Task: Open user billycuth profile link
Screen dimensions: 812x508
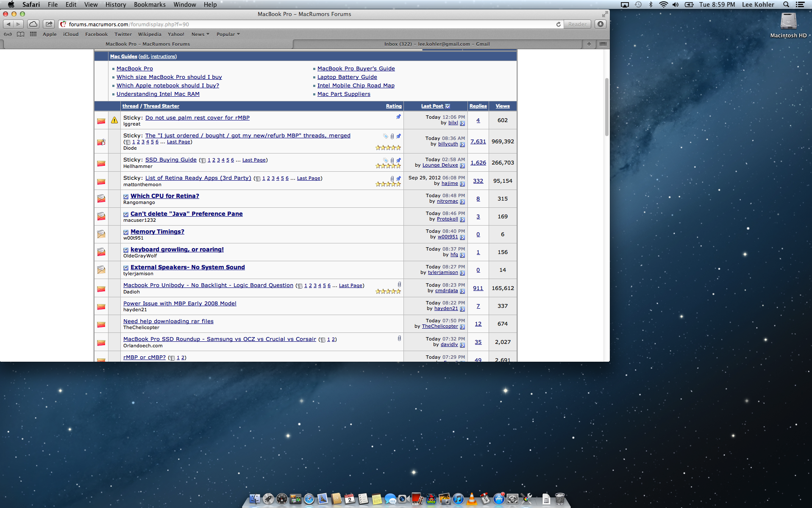Action: (448, 144)
